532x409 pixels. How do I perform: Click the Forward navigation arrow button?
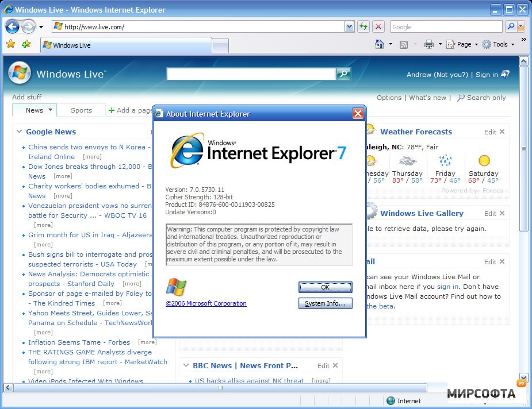tap(29, 27)
